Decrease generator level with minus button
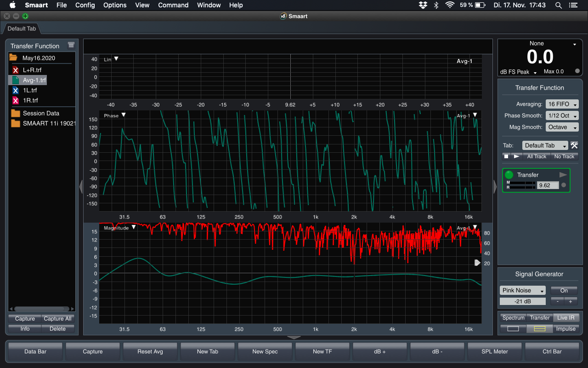Image resolution: width=588 pixels, height=368 pixels. [557, 302]
